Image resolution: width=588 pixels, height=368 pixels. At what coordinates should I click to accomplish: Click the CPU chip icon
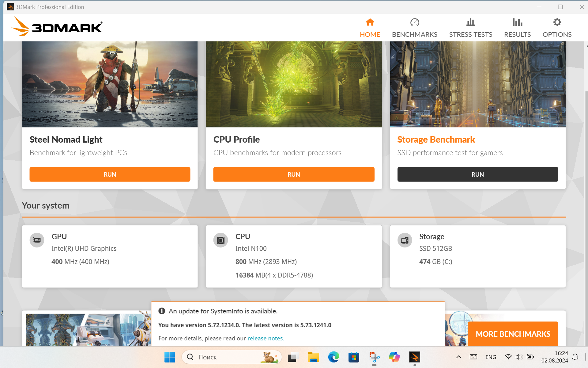[221, 240]
